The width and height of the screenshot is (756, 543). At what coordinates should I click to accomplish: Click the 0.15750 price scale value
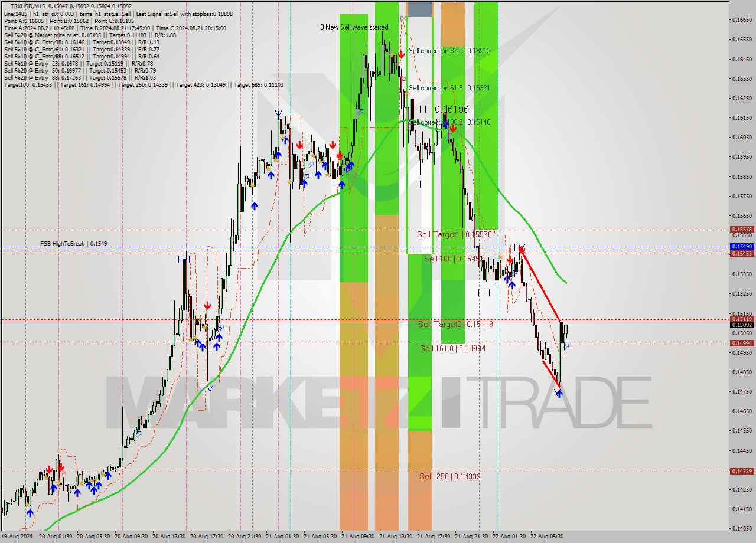(x=742, y=196)
